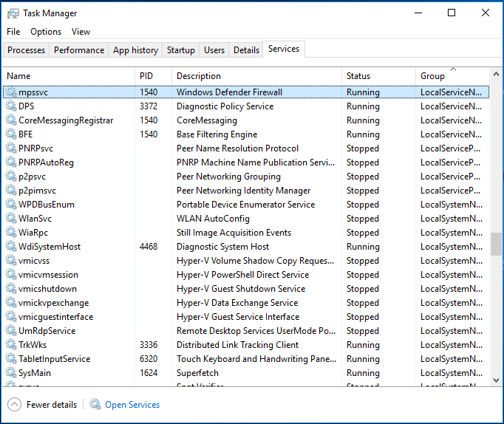The width and height of the screenshot is (504, 424).
Task: Click Stopped status of WPDBusEnum
Action: pyautogui.click(x=363, y=205)
